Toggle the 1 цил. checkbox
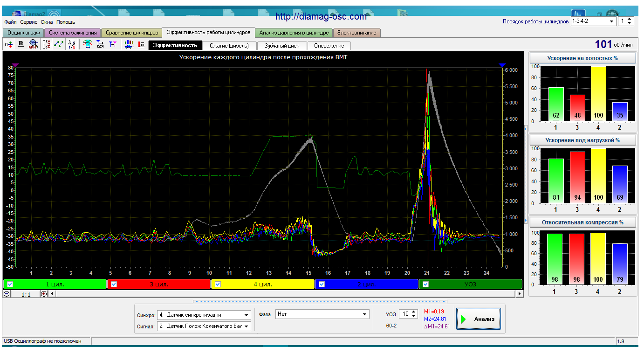Screen dimensions: 644x347 pos(10,284)
